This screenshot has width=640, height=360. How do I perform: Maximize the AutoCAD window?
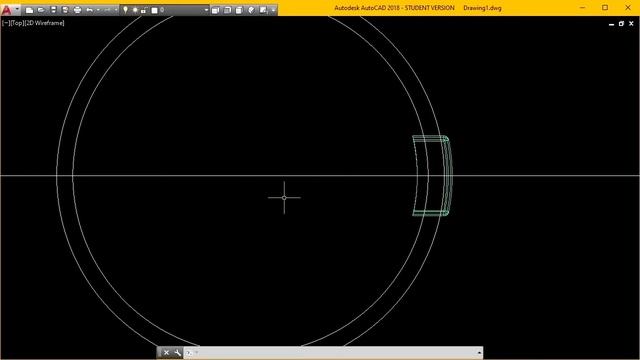click(605, 8)
